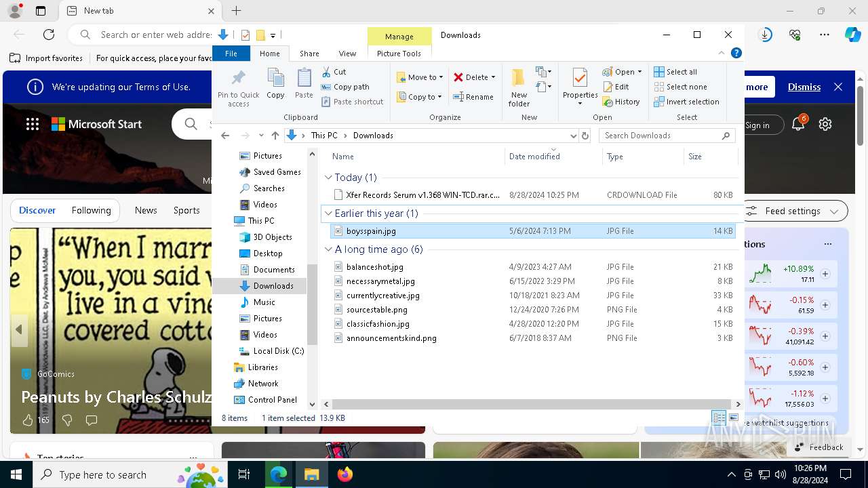Click Edit in the Open group
The height and width of the screenshot is (488, 868).
pyautogui.click(x=616, y=87)
